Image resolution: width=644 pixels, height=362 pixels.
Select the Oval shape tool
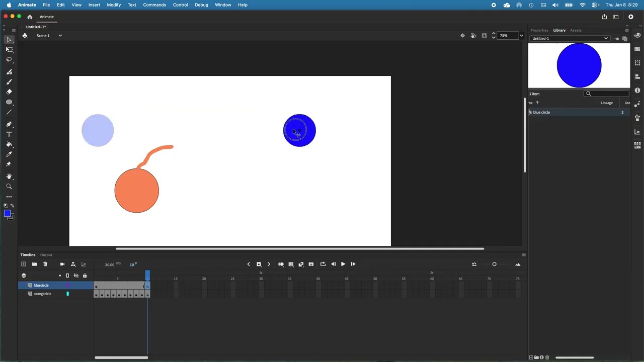[9, 102]
